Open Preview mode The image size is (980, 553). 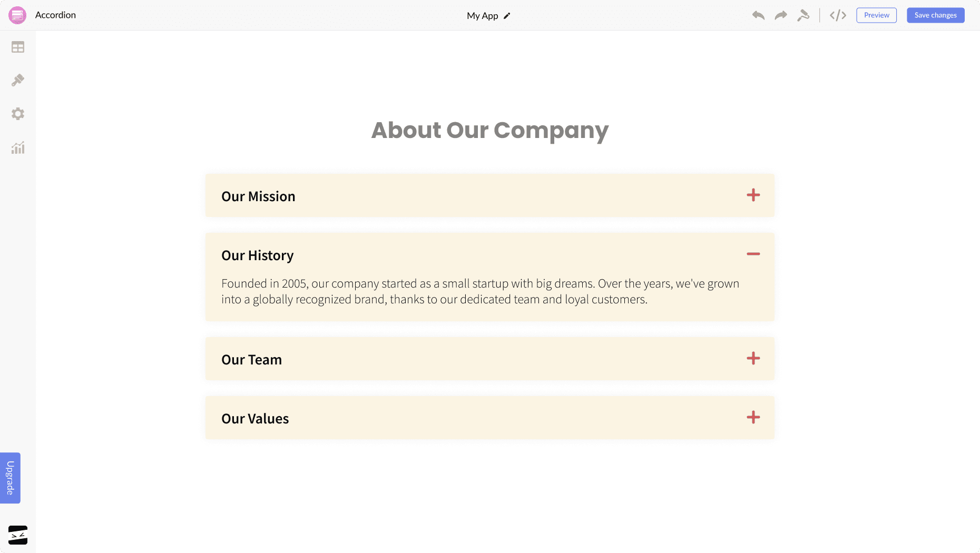coord(876,15)
